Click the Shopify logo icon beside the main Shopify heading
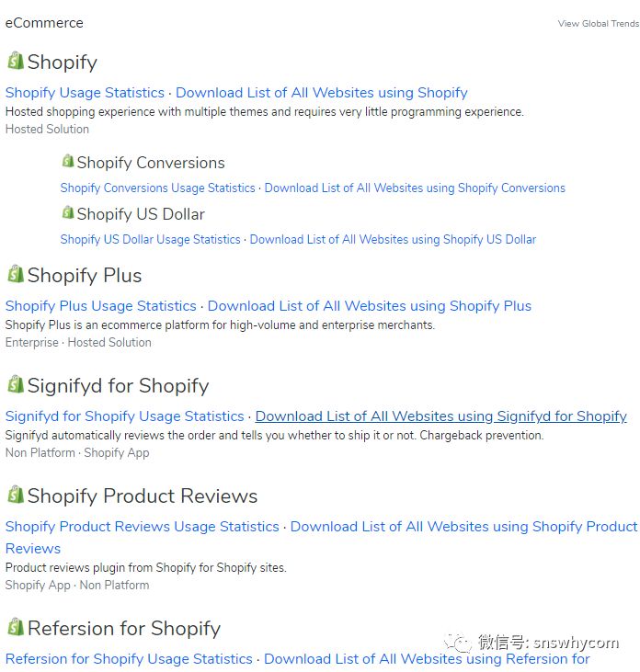Screen dimensions: 640x672 [x=15, y=61]
